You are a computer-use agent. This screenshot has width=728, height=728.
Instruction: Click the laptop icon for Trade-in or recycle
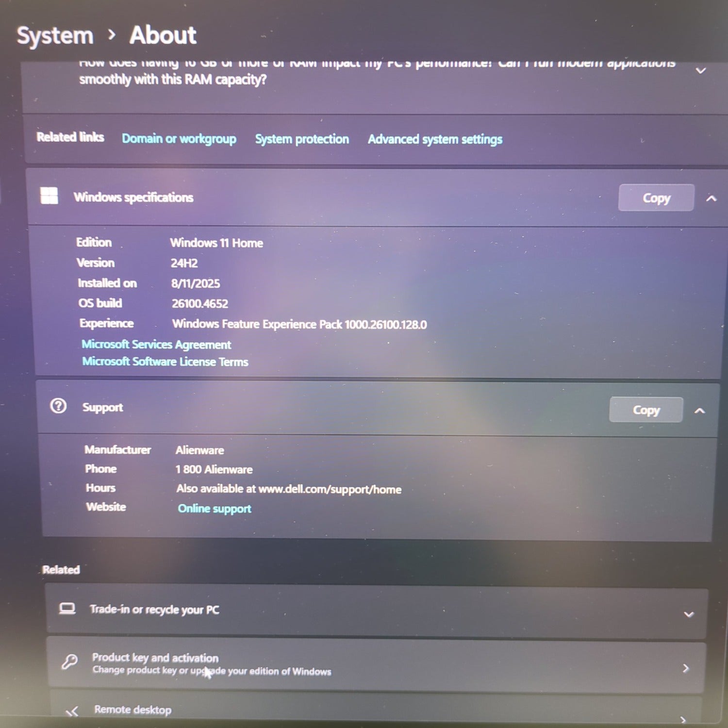click(67, 609)
